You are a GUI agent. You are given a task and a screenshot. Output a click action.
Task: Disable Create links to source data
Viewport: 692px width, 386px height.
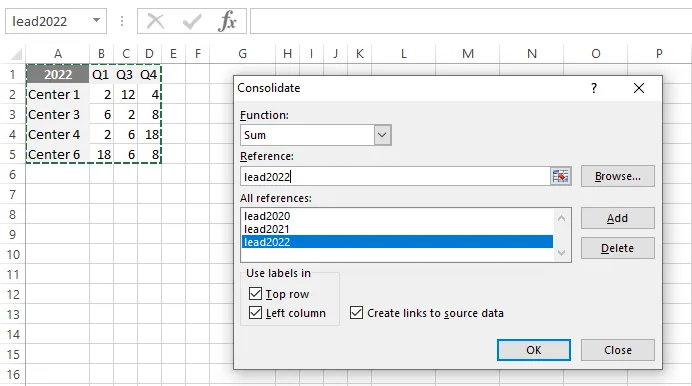(x=356, y=313)
